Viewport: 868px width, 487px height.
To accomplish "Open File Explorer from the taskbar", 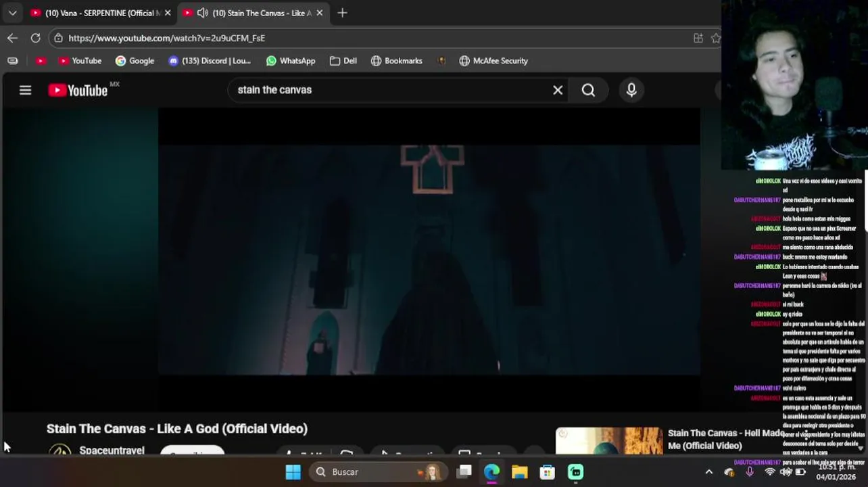I will 519,471.
